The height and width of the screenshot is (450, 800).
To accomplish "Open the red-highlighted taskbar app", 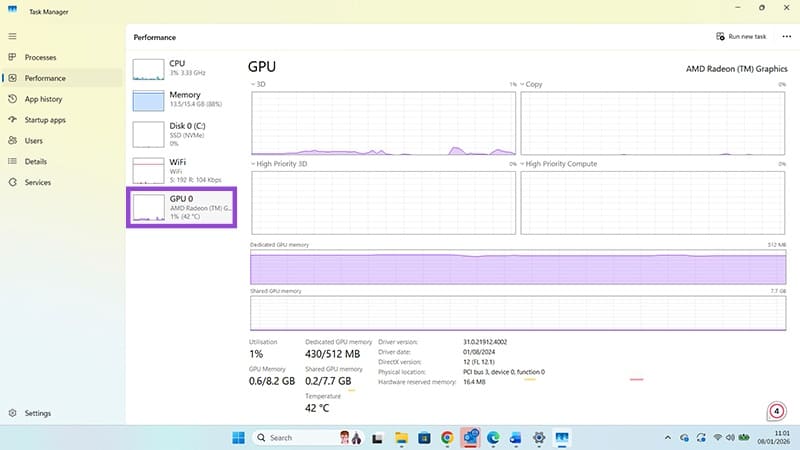I will [x=470, y=437].
